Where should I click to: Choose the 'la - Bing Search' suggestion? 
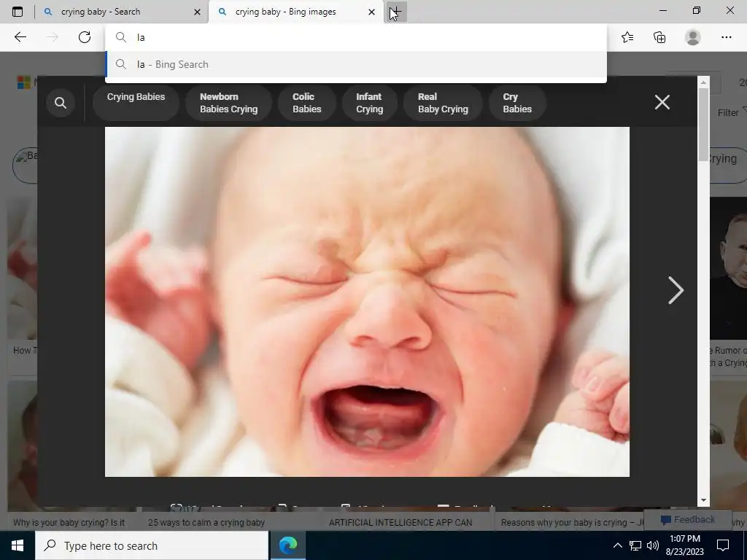[x=356, y=64]
